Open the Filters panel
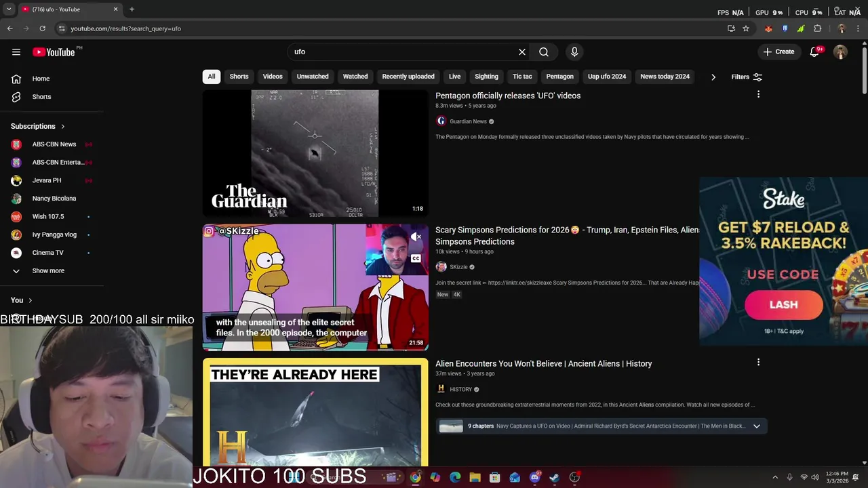This screenshot has height=488, width=868. (x=747, y=77)
